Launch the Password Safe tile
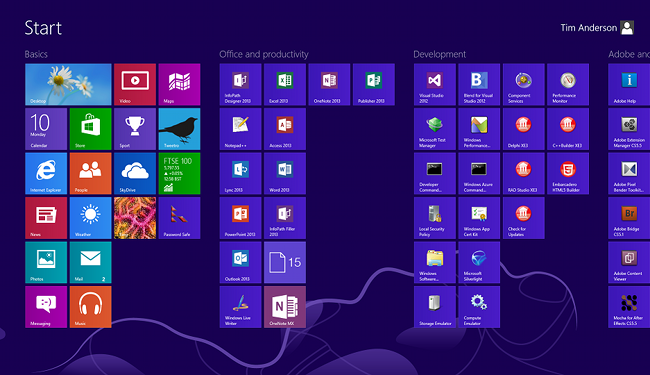Viewport: 650px width, 375px height. (x=179, y=218)
